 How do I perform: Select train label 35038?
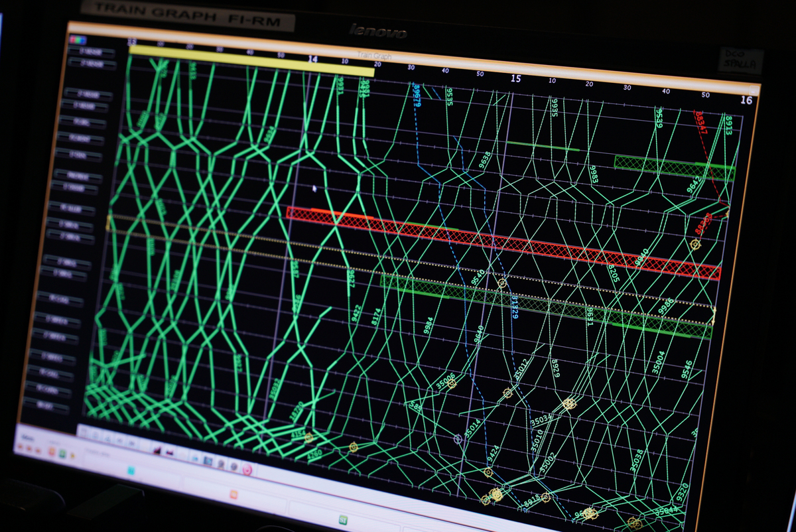[x=637, y=461]
